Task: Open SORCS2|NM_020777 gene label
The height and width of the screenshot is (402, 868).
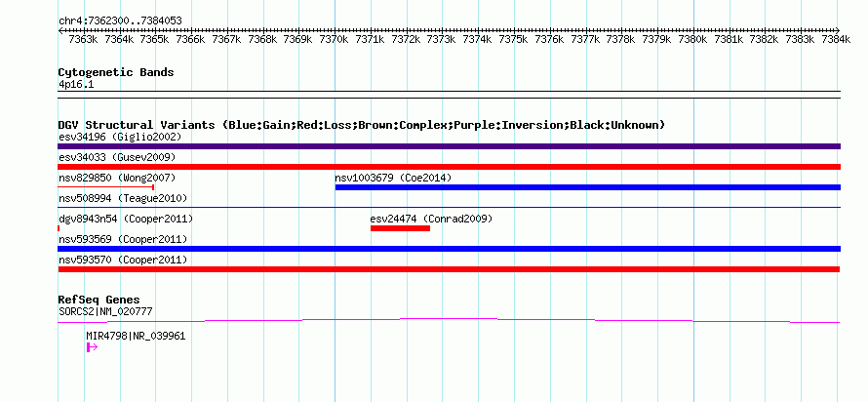Action: 105,311
